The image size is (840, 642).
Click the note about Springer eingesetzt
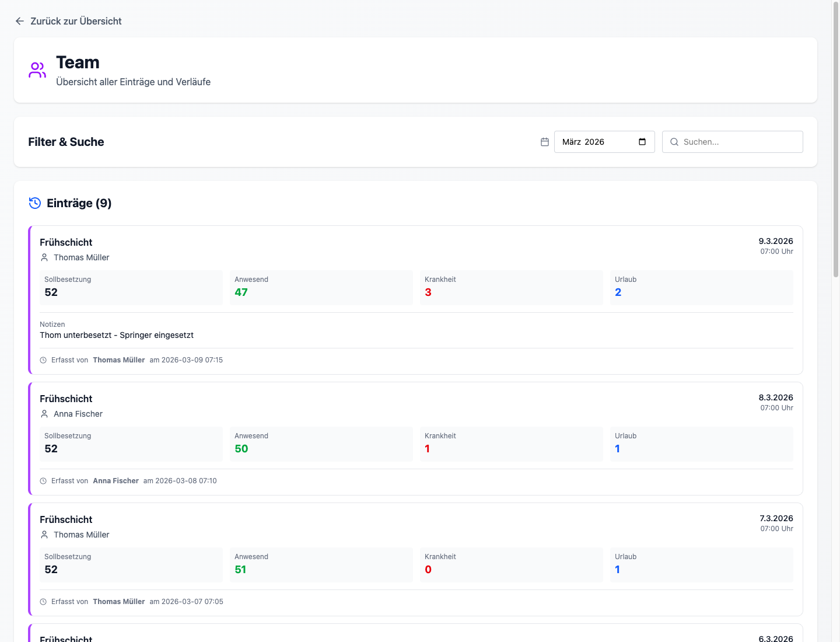coord(117,335)
